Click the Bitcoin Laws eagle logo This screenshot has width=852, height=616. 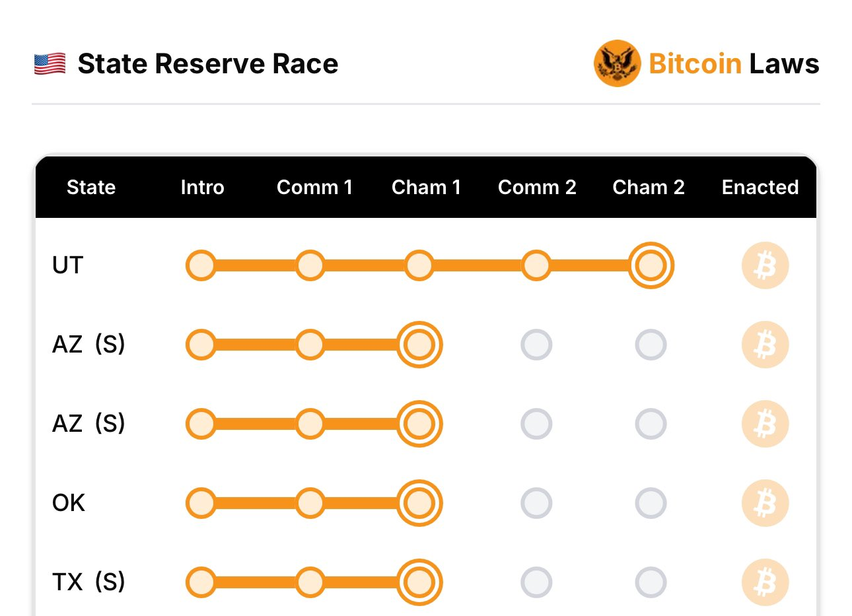pos(617,63)
